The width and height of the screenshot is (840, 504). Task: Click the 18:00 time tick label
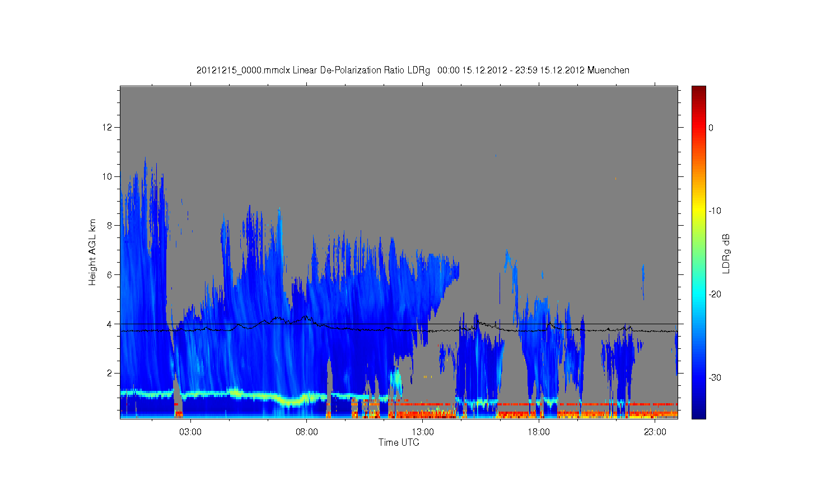539,432
